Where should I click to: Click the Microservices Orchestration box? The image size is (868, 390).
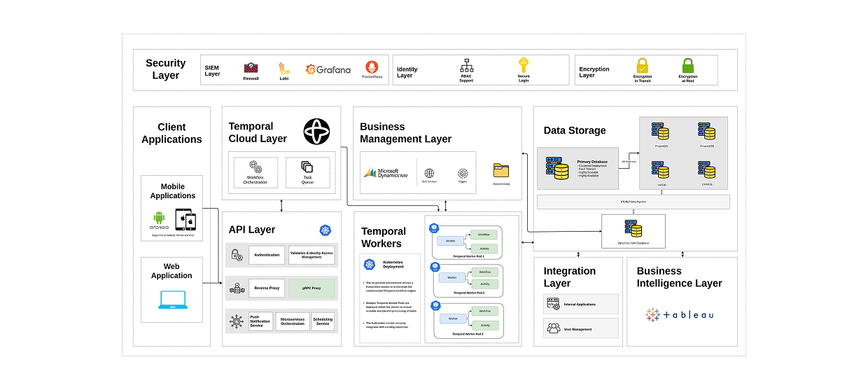point(293,322)
